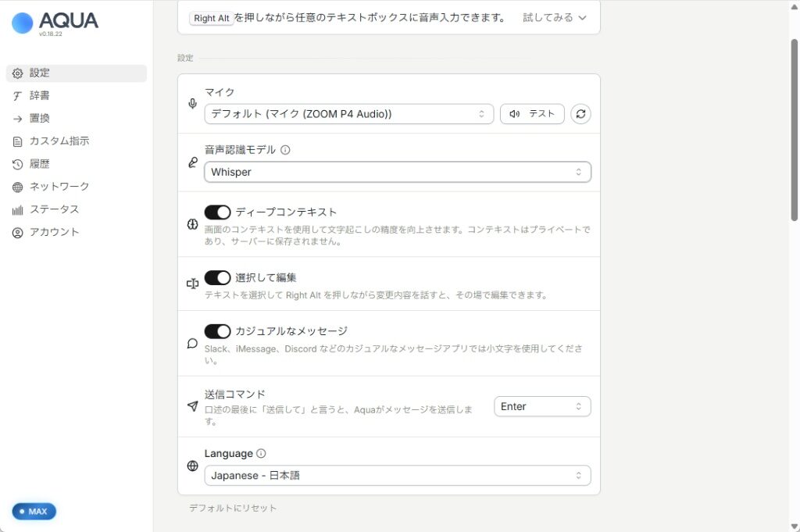This screenshot has height=532, width=800.
Task: Click the bar chart icon beside ステータス
Action: tap(17, 209)
